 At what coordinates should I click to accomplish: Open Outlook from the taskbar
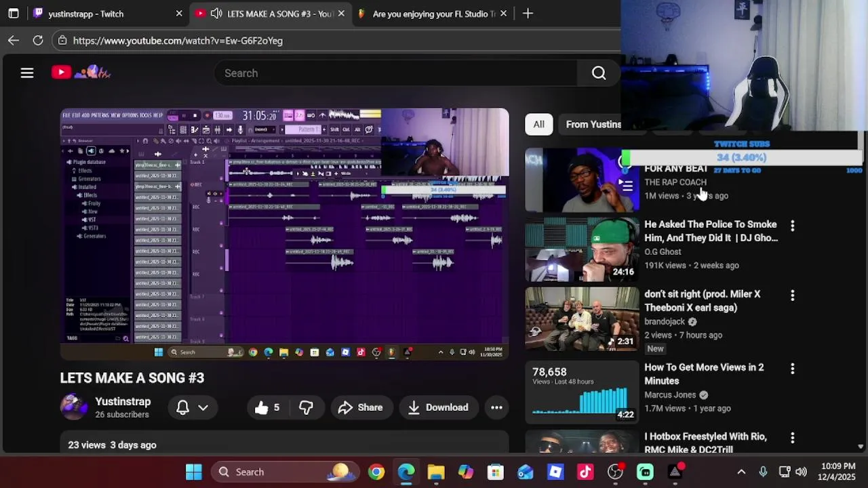pyautogui.click(x=526, y=472)
